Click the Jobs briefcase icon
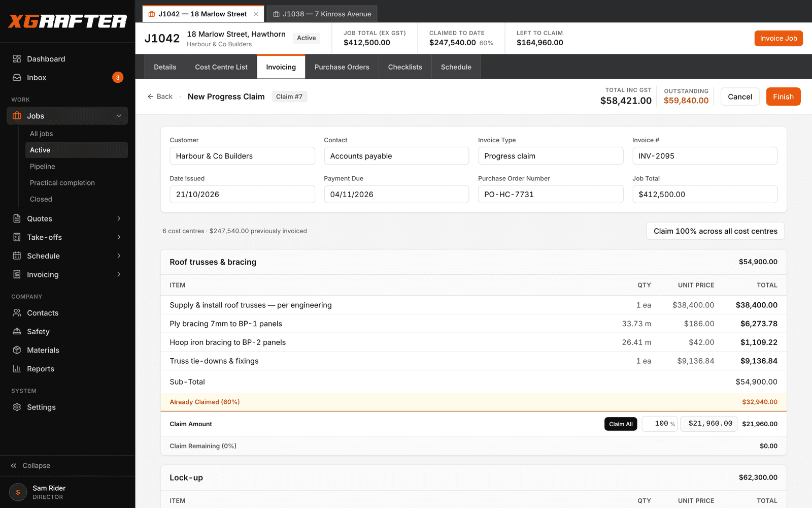This screenshot has height=508, width=812. click(x=17, y=116)
